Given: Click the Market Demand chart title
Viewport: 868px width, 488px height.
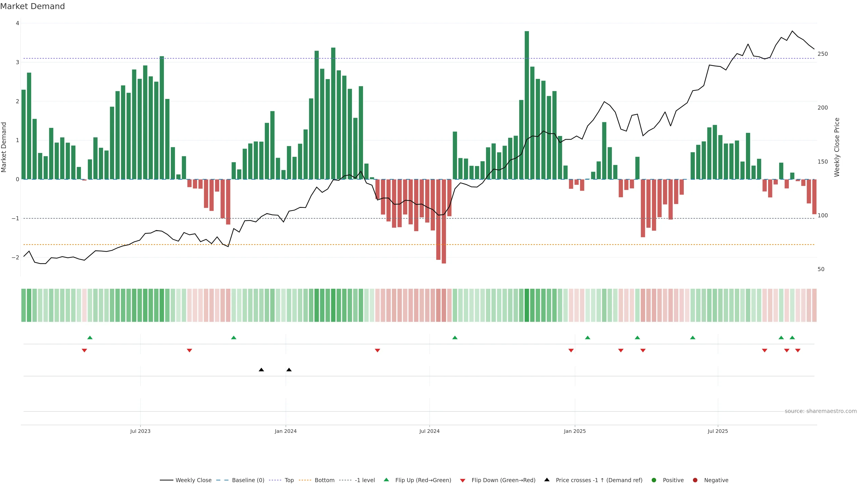Looking at the screenshot, I should (x=32, y=6).
